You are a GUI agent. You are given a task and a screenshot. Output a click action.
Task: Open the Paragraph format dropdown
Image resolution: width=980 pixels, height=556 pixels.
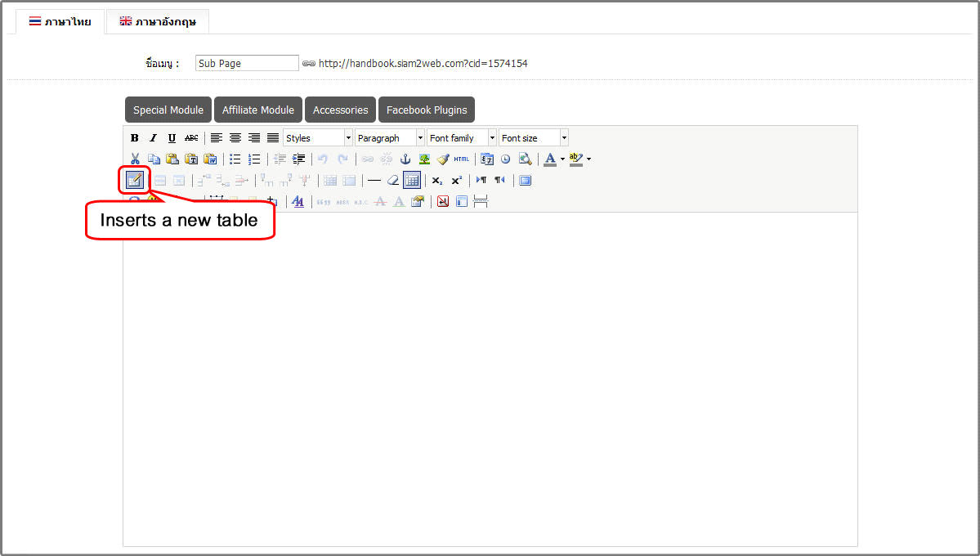[390, 138]
